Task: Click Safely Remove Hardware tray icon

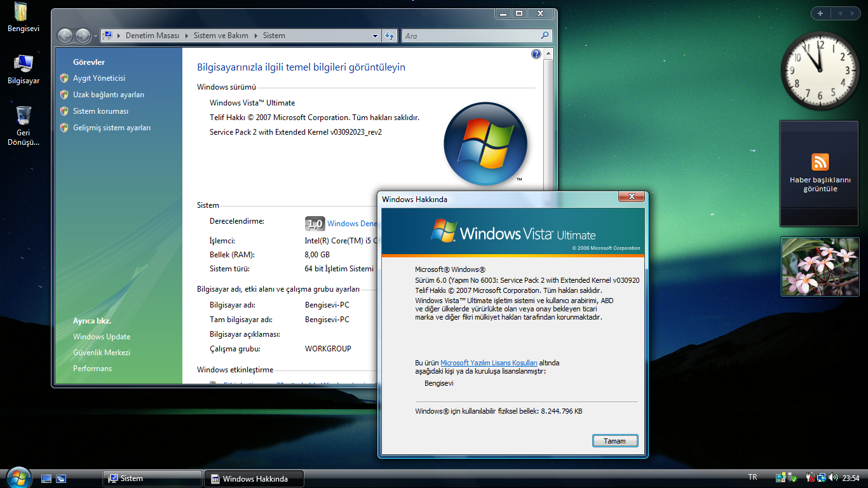Action: (792, 478)
